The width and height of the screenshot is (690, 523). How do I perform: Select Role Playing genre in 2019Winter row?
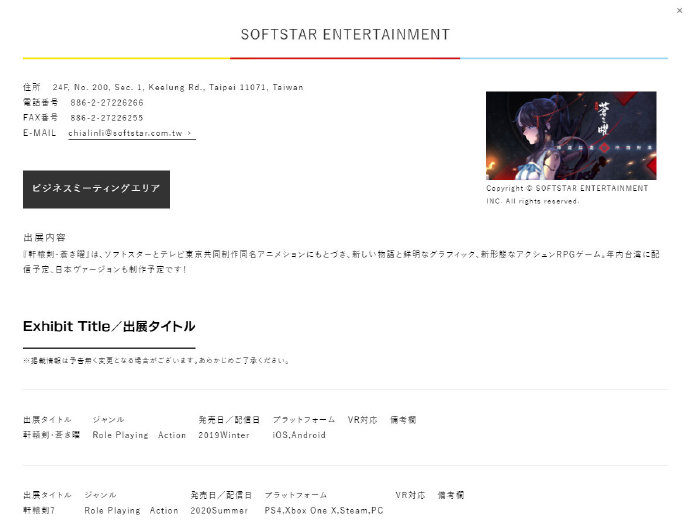pos(120,435)
